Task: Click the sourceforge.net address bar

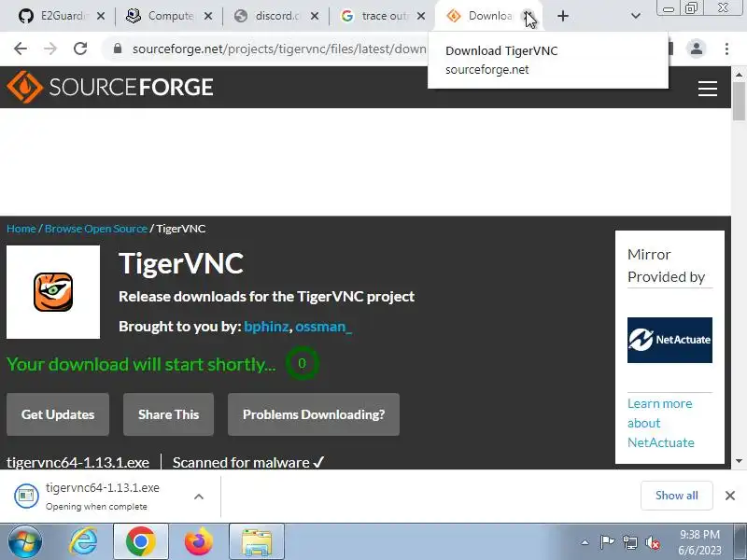Action: click(x=278, y=49)
